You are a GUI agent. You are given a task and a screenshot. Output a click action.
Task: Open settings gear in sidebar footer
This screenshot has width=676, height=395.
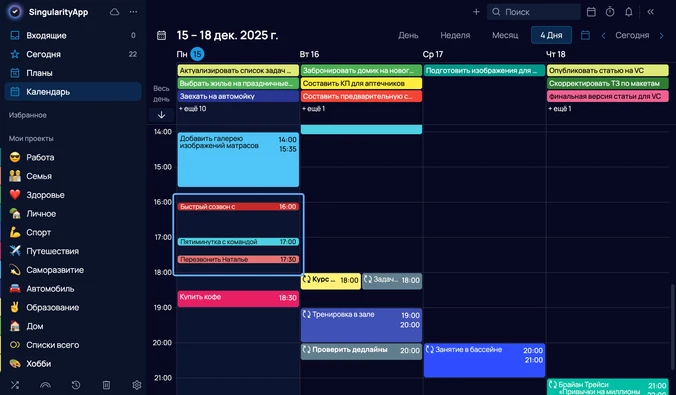(x=137, y=385)
